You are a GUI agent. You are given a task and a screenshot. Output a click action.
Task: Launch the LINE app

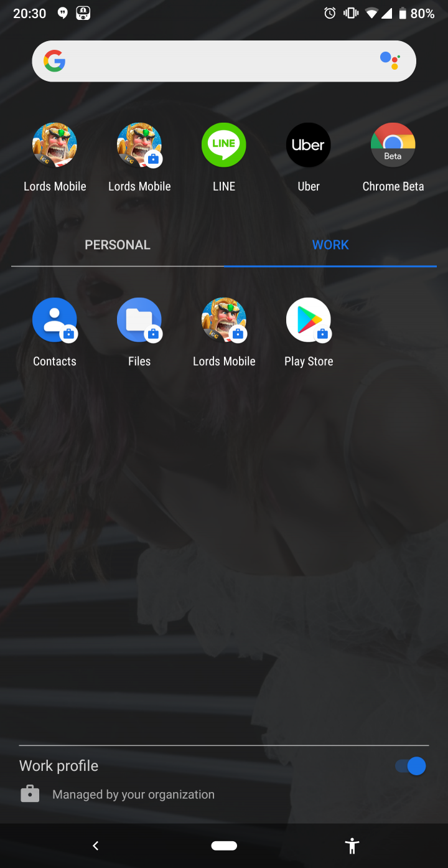point(224,145)
